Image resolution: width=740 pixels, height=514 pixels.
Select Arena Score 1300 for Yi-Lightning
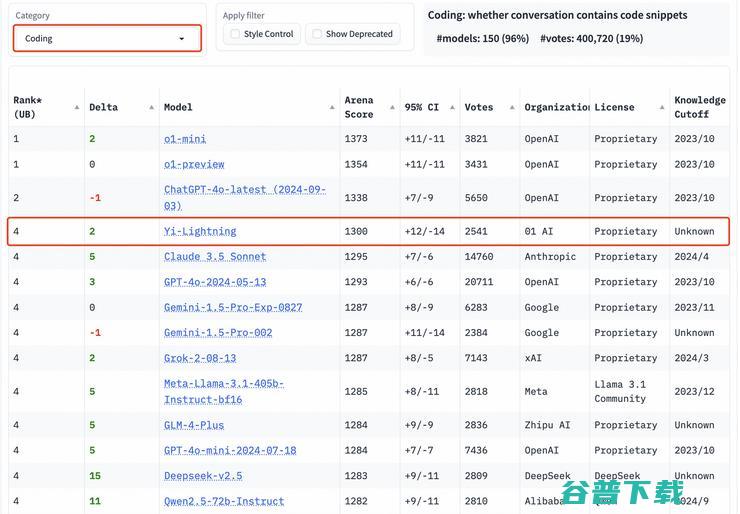click(x=356, y=231)
